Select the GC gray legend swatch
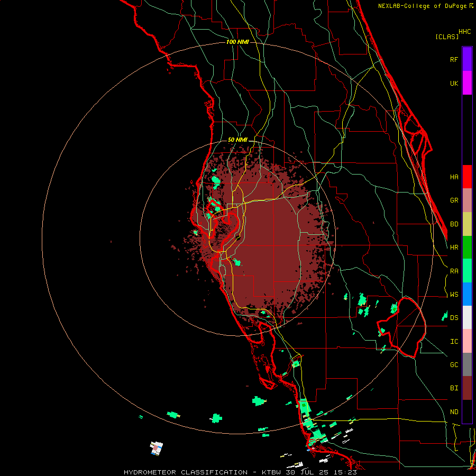This screenshot has width=476, height=476. click(x=467, y=364)
